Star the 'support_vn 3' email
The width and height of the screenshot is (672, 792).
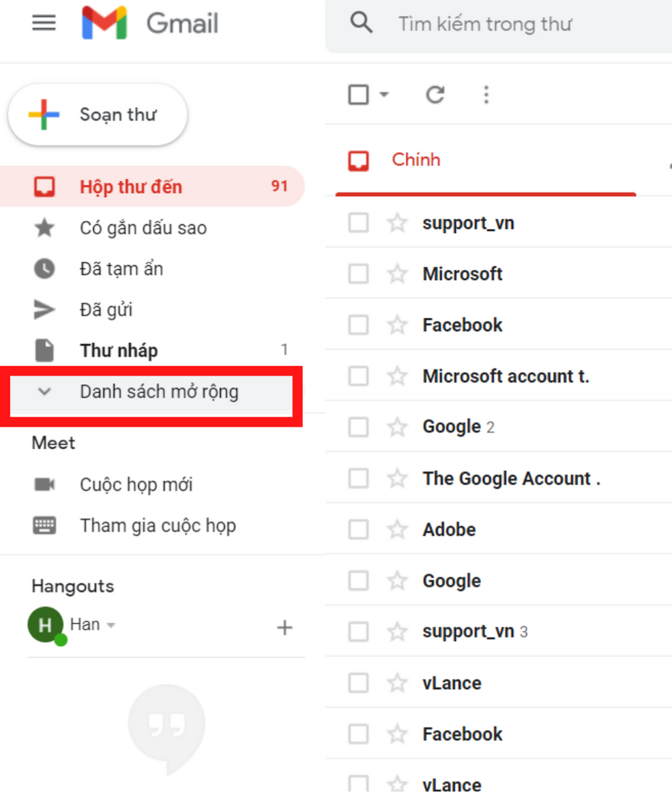coord(397,632)
